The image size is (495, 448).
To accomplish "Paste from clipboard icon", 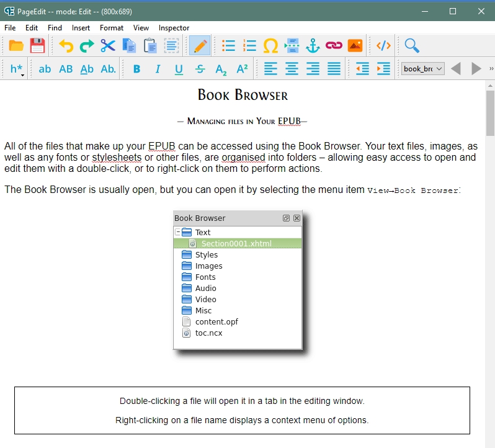I will coord(150,45).
